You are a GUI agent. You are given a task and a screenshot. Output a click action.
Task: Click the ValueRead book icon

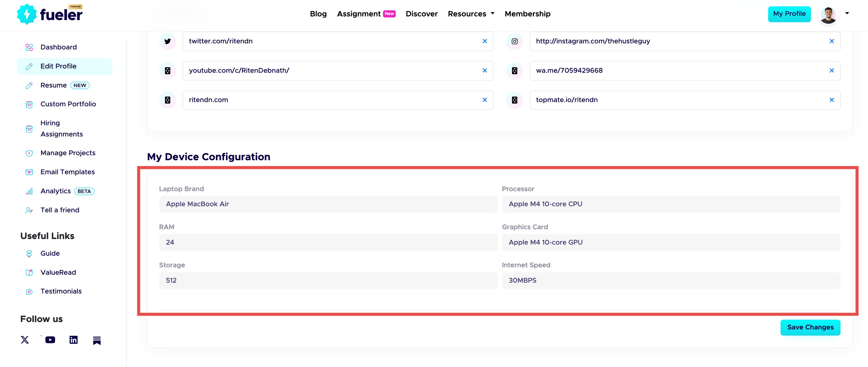click(29, 273)
